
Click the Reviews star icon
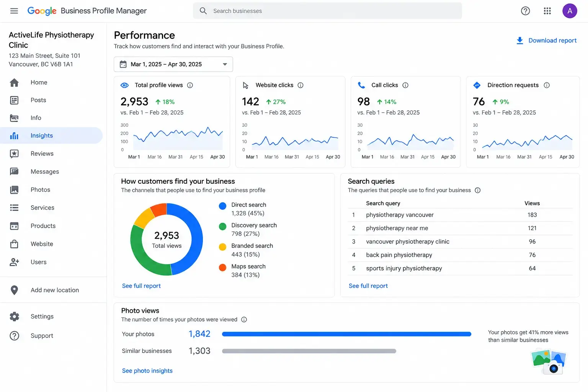click(14, 154)
